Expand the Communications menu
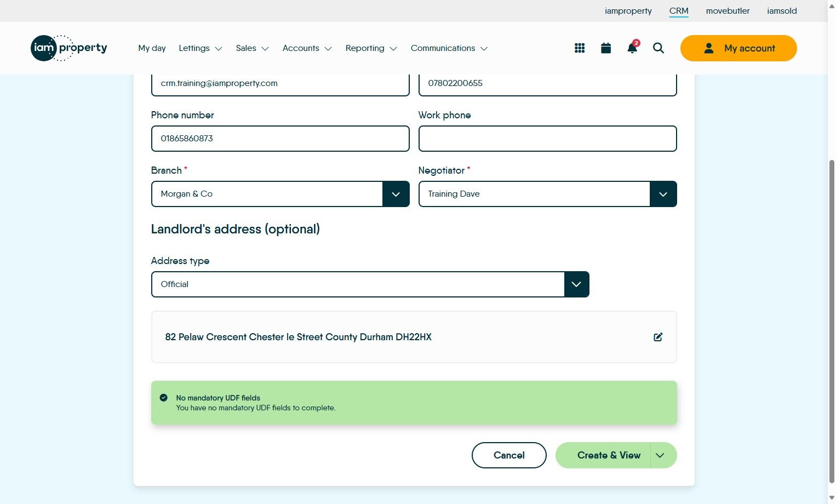The image size is (836, 504). pos(449,48)
